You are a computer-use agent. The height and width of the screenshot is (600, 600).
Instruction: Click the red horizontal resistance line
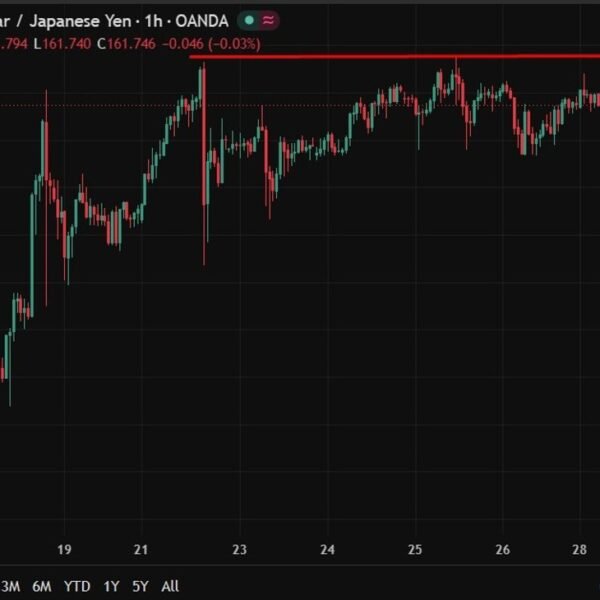click(x=395, y=57)
